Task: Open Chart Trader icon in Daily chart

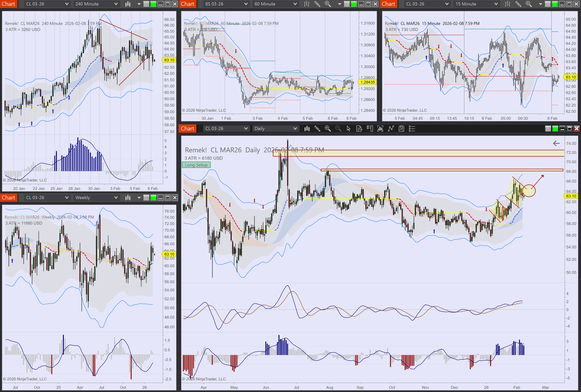Action: point(370,129)
